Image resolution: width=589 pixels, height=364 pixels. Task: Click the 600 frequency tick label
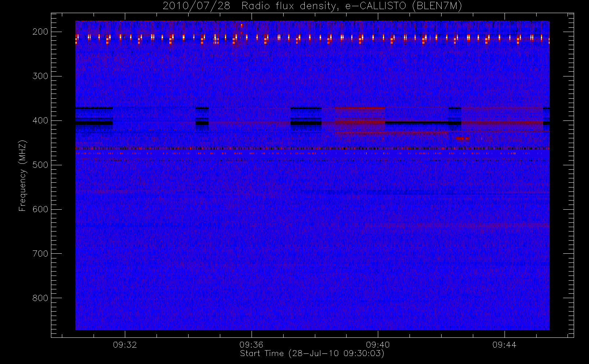point(40,209)
